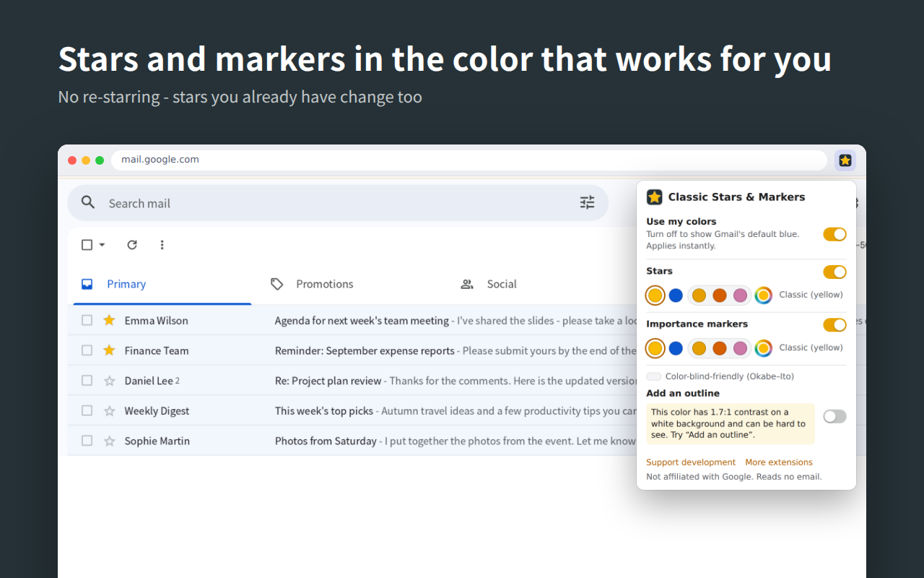Tick the select-all checkbox
The width and height of the screenshot is (924, 578).
[x=87, y=245]
